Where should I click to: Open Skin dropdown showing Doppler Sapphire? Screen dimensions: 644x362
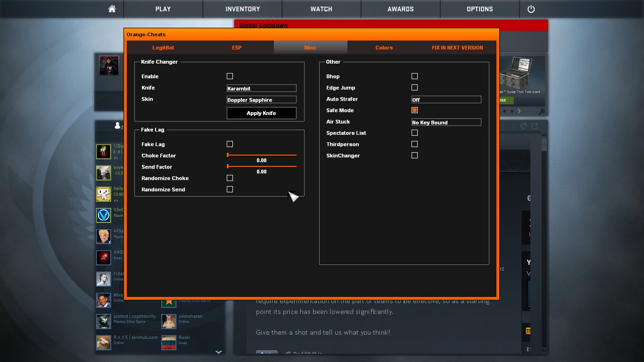262,99
